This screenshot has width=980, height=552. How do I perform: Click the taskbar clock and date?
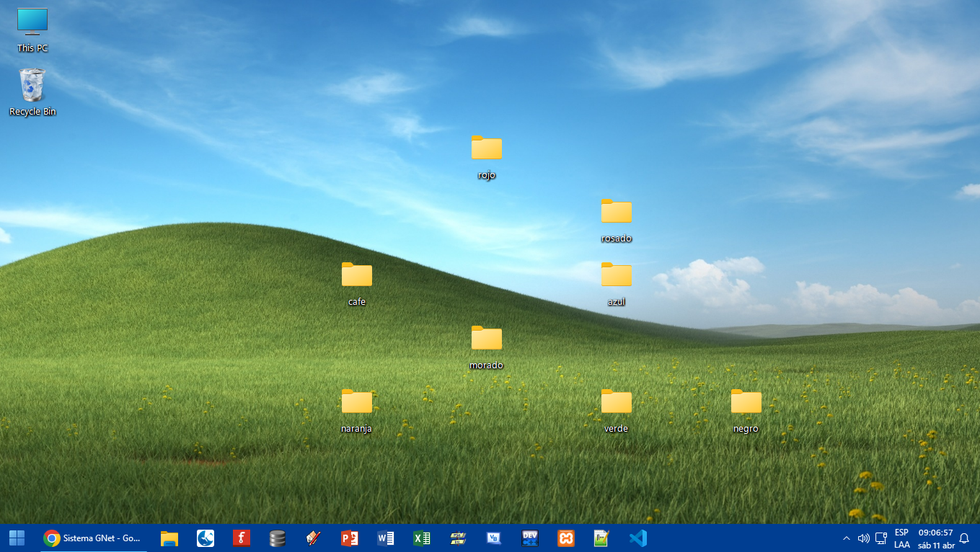click(x=936, y=538)
